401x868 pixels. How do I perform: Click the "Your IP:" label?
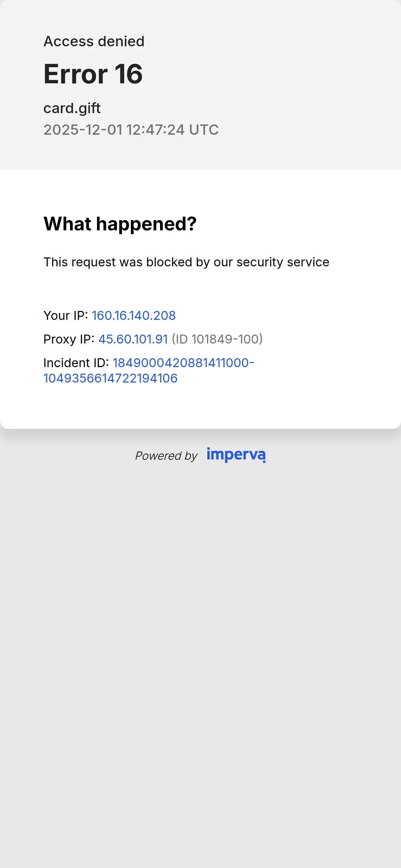pos(66,315)
